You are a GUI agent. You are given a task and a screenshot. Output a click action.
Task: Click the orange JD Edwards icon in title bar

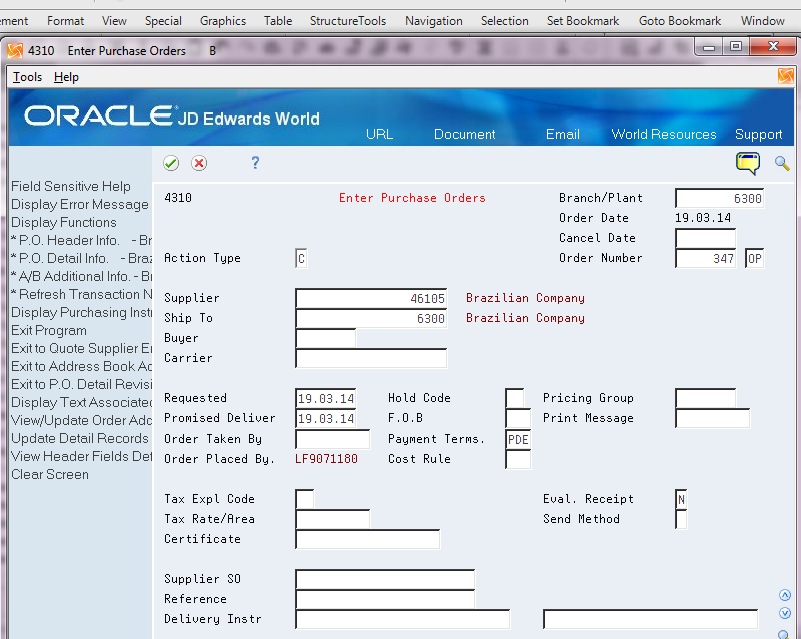15,51
